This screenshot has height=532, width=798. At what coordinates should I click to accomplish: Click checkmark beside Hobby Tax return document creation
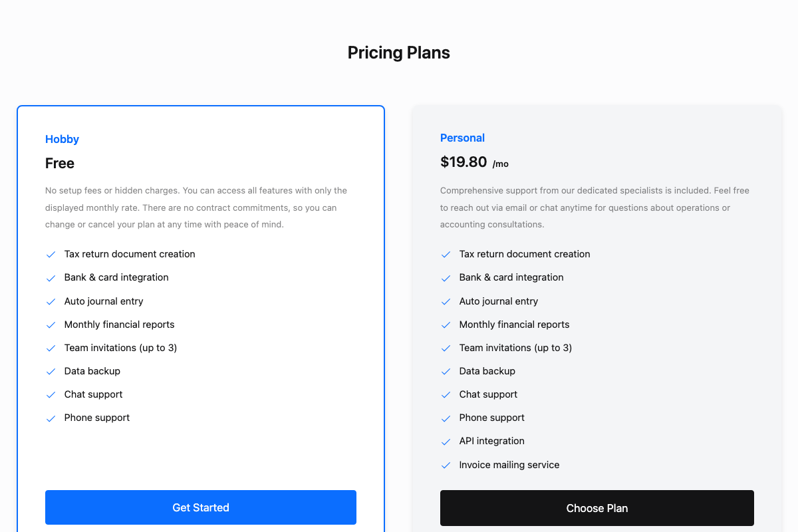pyautogui.click(x=51, y=255)
